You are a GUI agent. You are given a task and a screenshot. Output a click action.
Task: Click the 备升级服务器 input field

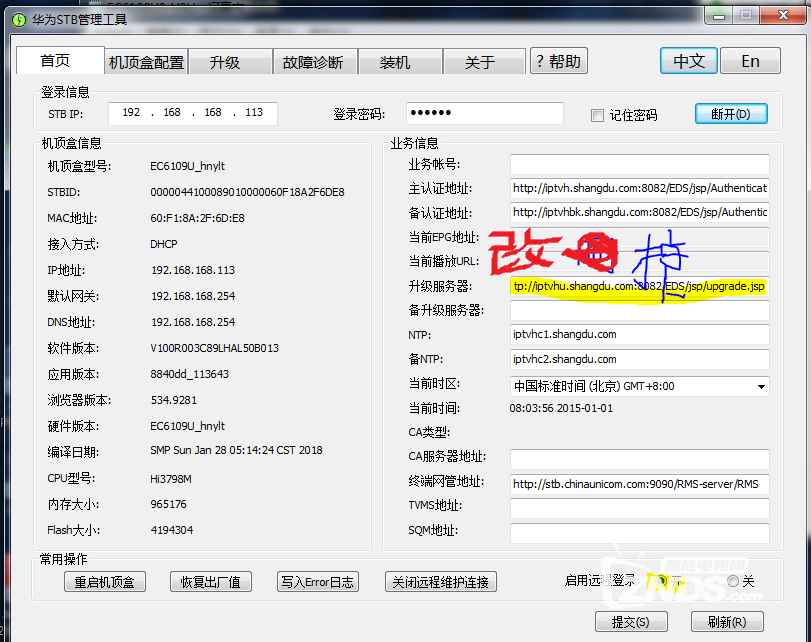pos(639,310)
